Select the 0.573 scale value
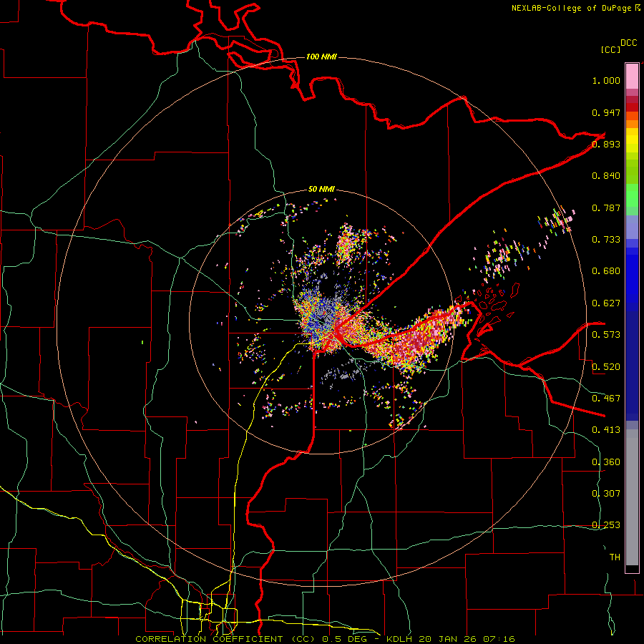 click(x=606, y=334)
